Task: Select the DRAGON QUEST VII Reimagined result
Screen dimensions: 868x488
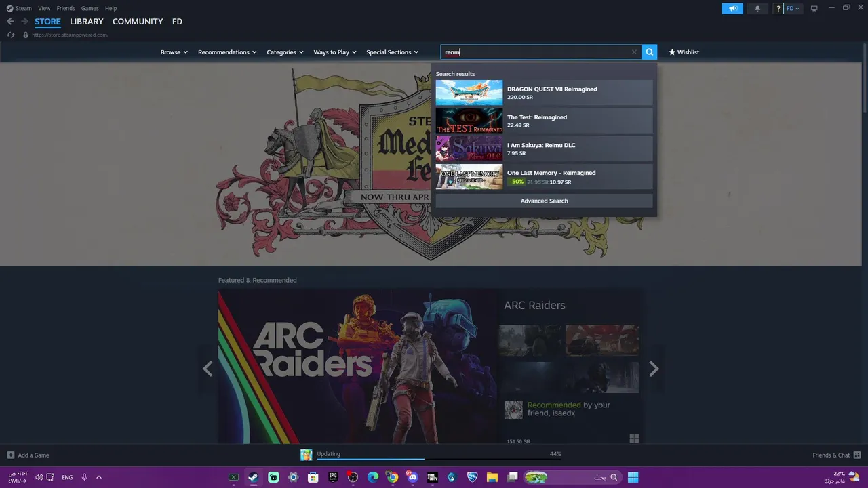Action: pos(544,93)
